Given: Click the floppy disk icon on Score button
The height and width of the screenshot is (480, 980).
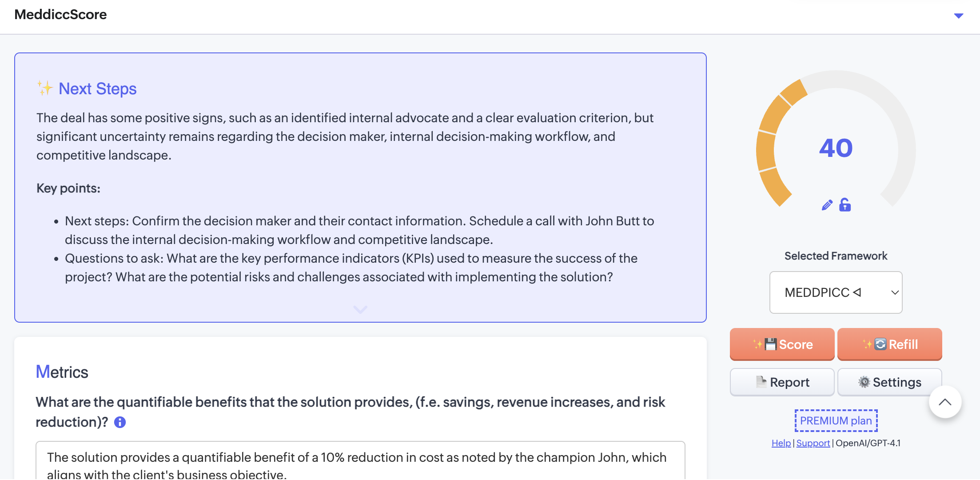Looking at the screenshot, I should pyautogui.click(x=771, y=344).
